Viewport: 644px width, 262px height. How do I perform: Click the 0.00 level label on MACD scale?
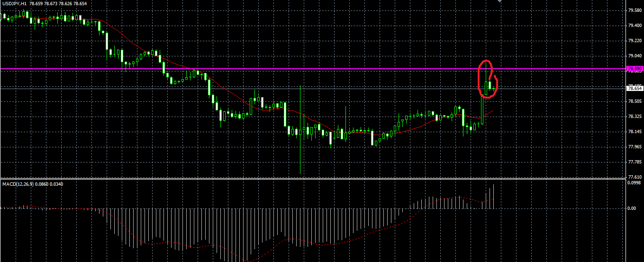point(632,208)
